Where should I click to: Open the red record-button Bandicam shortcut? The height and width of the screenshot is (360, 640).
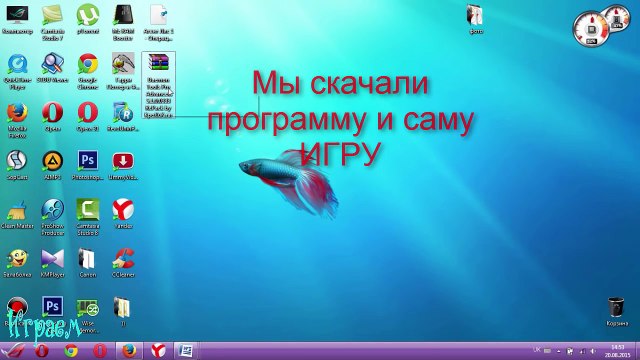click(17, 308)
